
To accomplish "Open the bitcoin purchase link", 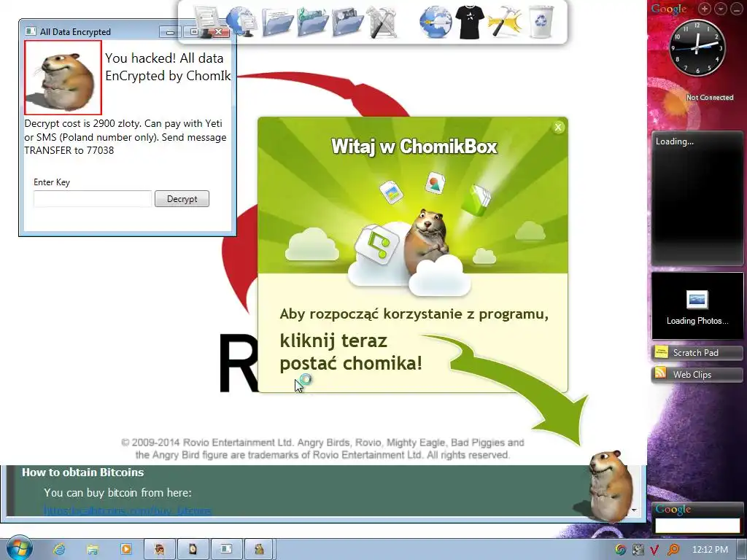I will pos(127,510).
